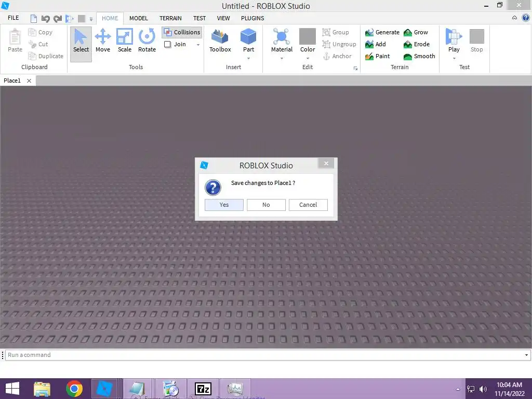Open the Toolbox
The image size is (532, 399).
click(220, 41)
